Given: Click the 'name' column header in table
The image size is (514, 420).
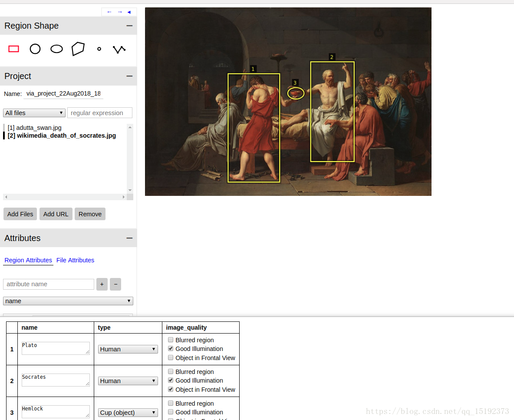Looking at the screenshot, I should pos(30,327).
